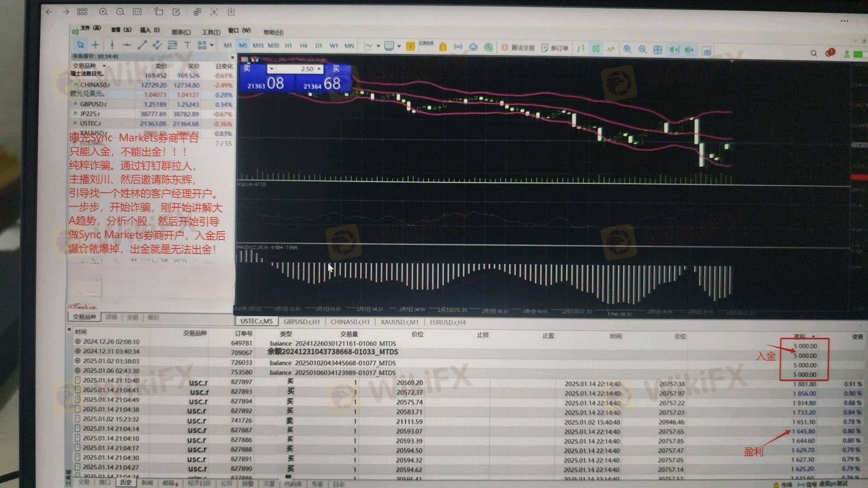Select the H1 timeframe button
Screen dimensions: 868x488
[288, 46]
